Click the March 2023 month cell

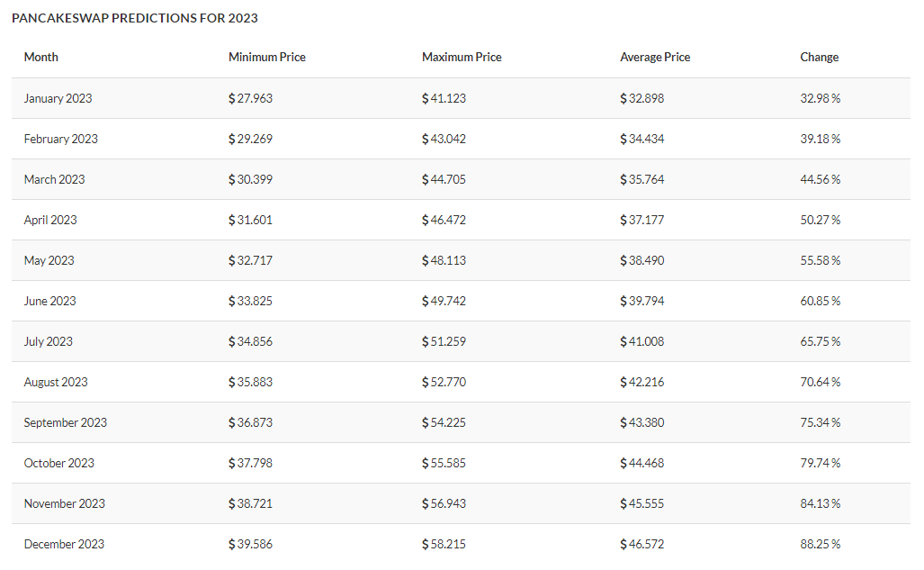(x=54, y=179)
